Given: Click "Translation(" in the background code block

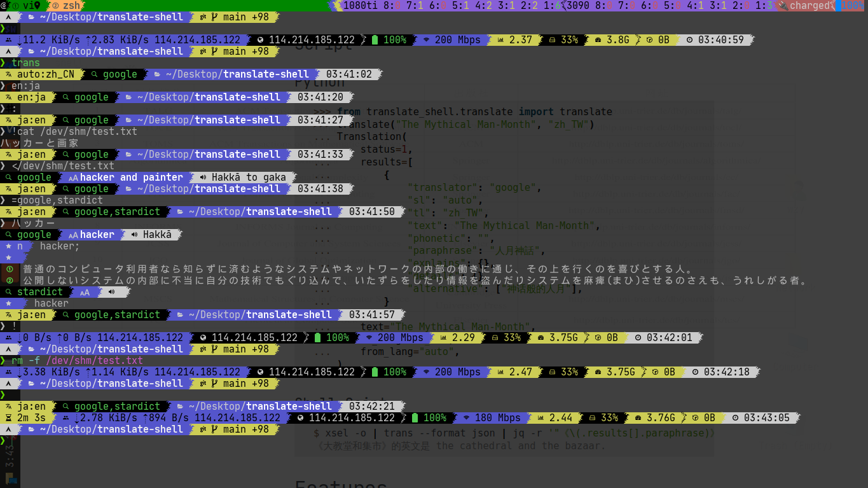Looking at the screenshot, I should click(x=371, y=136).
